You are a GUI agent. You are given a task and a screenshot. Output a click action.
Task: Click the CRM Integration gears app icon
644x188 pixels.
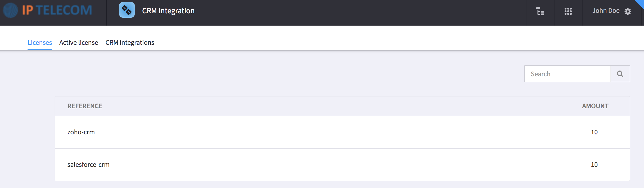(x=127, y=10)
